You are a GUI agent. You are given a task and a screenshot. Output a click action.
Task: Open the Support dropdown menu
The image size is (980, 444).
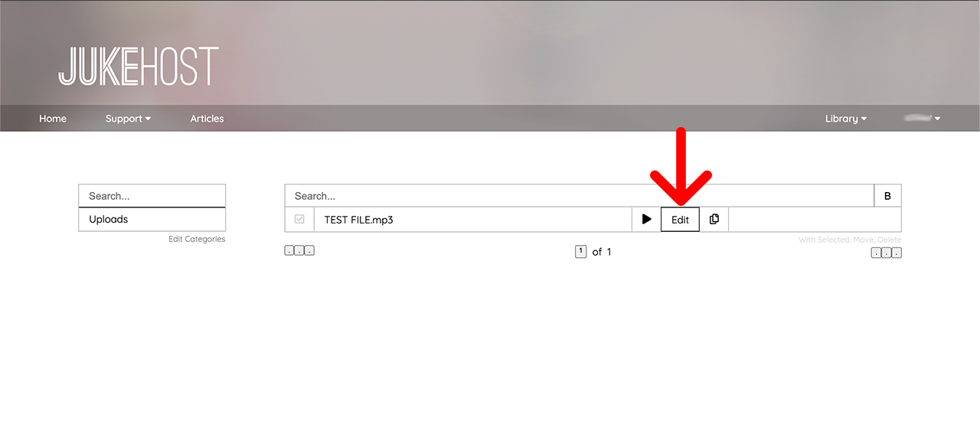pos(128,119)
